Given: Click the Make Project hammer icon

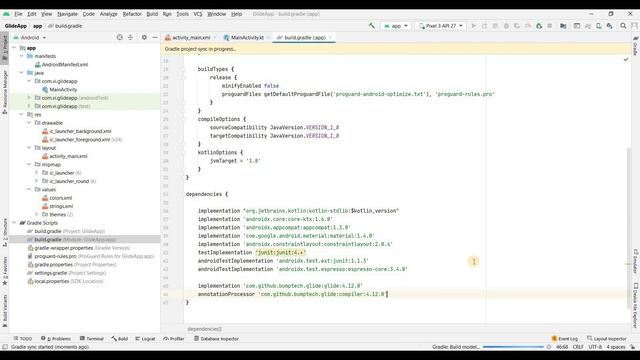Looking at the screenshot, I should tap(371, 26).
